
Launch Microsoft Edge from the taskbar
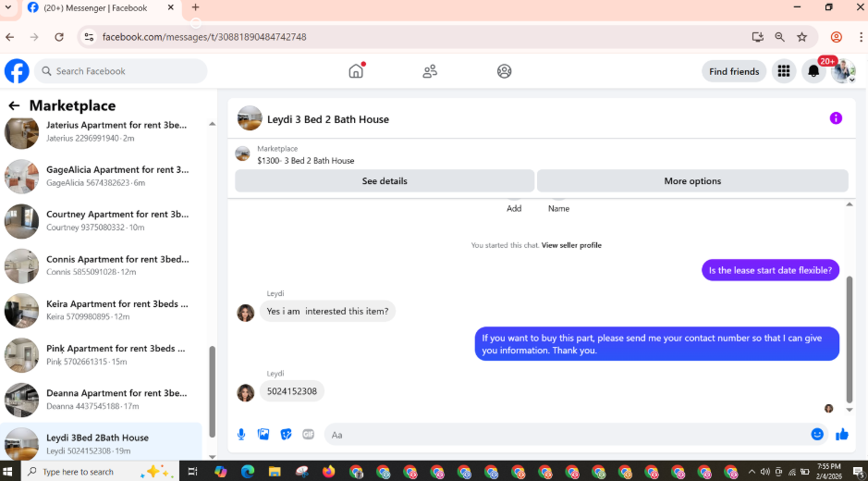pos(248,472)
